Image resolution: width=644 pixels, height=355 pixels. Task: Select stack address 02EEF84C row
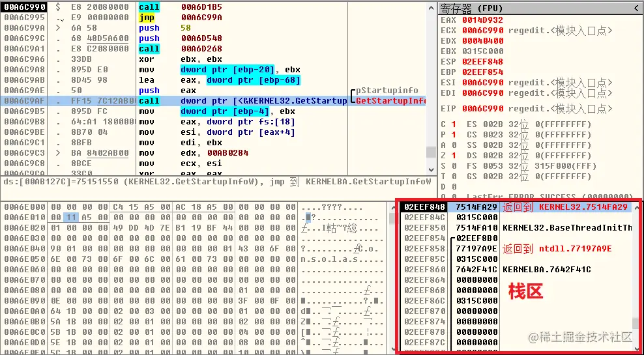[x=516, y=217]
